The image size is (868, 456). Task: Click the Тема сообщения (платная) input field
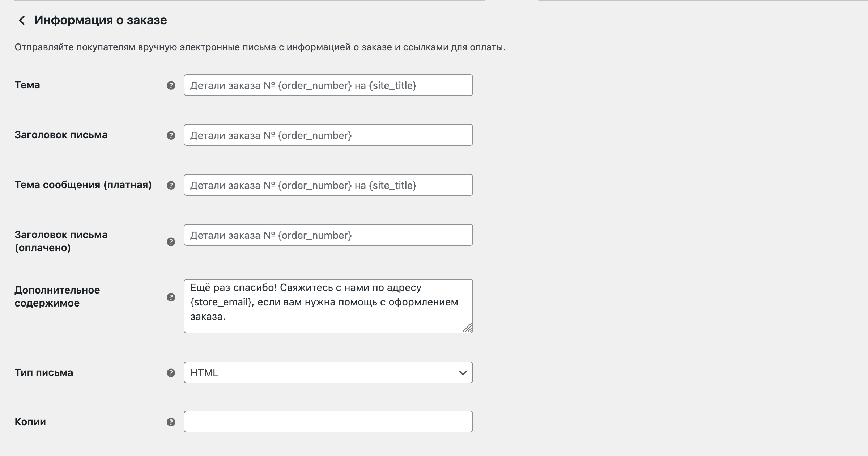tap(328, 185)
